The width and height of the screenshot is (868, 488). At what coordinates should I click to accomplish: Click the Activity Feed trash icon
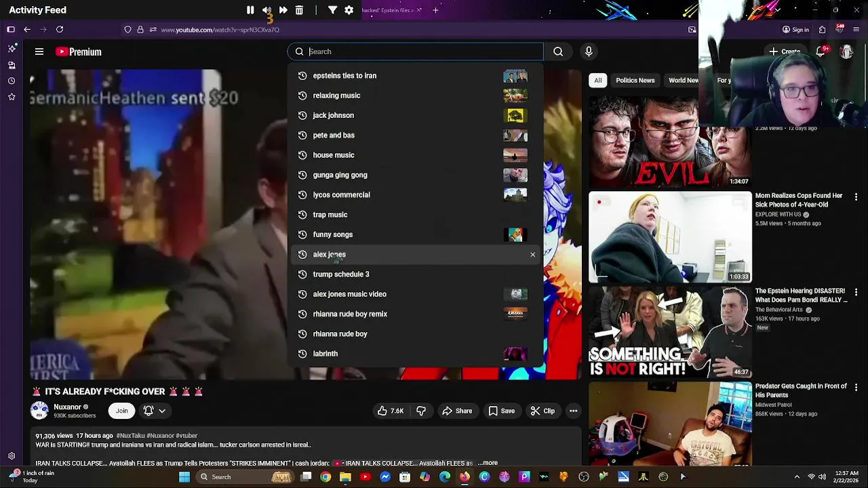pyautogui.click(x=299, y=10)
